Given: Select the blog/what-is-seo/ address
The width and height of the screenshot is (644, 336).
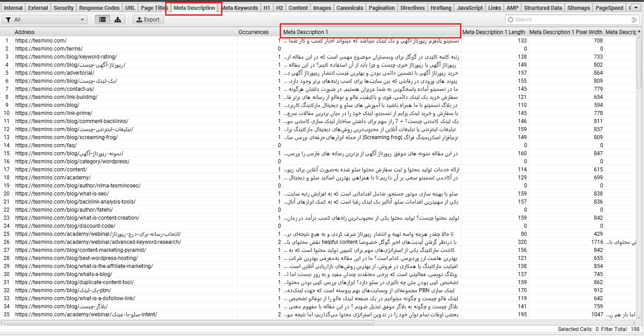Looking at the screenshot, I should 62,193.
